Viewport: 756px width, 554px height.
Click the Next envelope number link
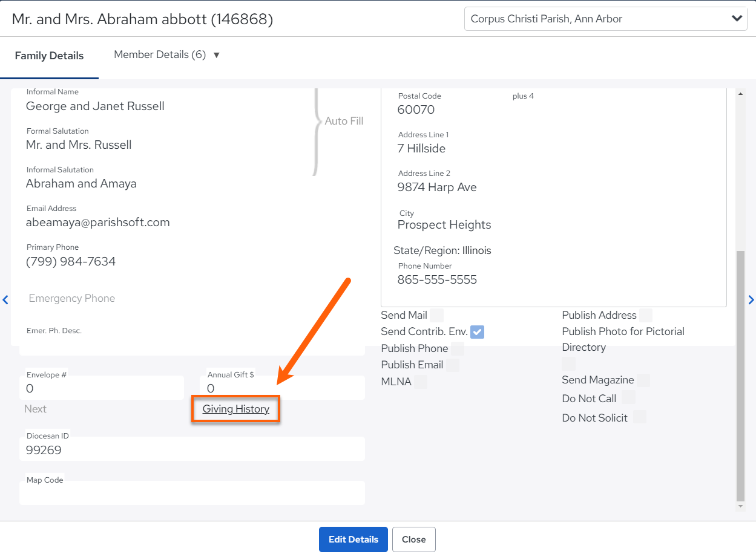[35, 409]
